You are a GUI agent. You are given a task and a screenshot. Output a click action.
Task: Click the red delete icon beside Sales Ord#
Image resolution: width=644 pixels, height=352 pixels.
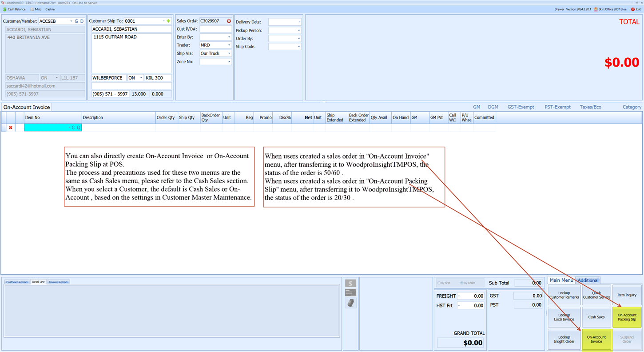(x=229, y=20)
